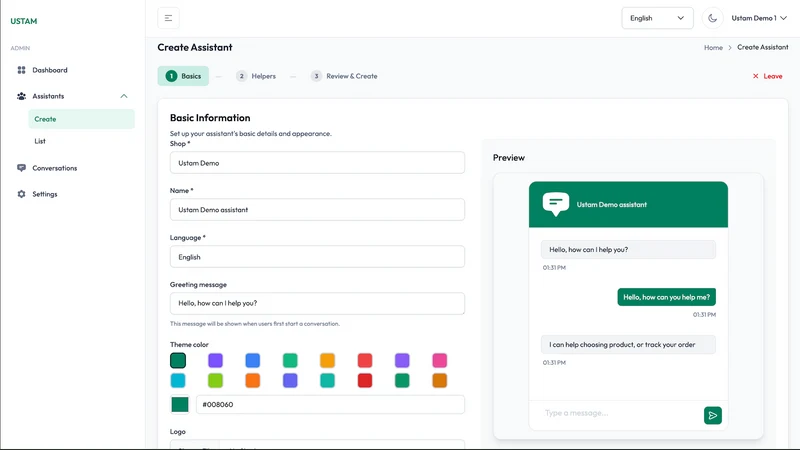Select the blue theme color swatch
The image size is (800, 450).
tap(253, 361)
